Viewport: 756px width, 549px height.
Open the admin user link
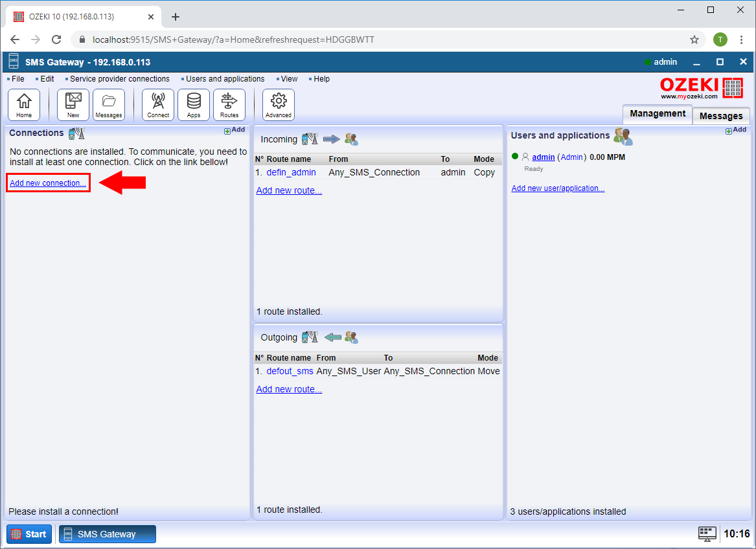544,157
